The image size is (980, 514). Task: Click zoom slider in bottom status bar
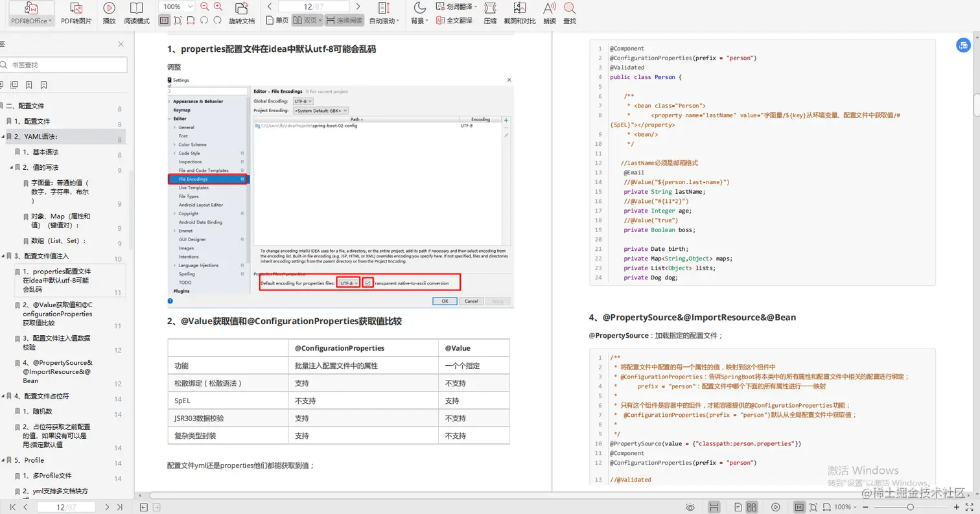(x=910, y=507)
